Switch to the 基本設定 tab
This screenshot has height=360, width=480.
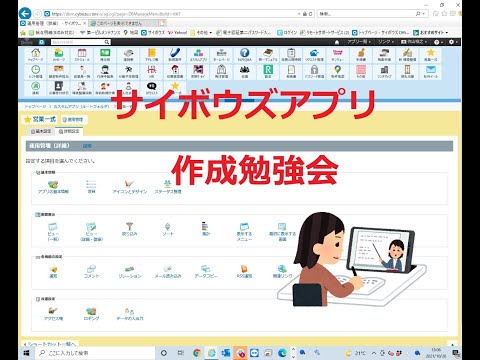tap(41, 131)
